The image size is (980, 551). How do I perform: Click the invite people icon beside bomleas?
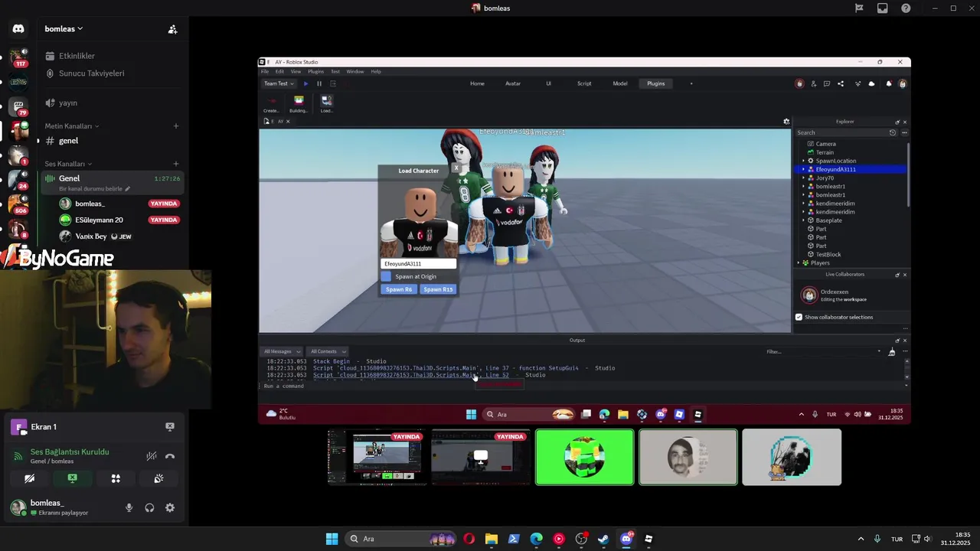tap(172, 29)
